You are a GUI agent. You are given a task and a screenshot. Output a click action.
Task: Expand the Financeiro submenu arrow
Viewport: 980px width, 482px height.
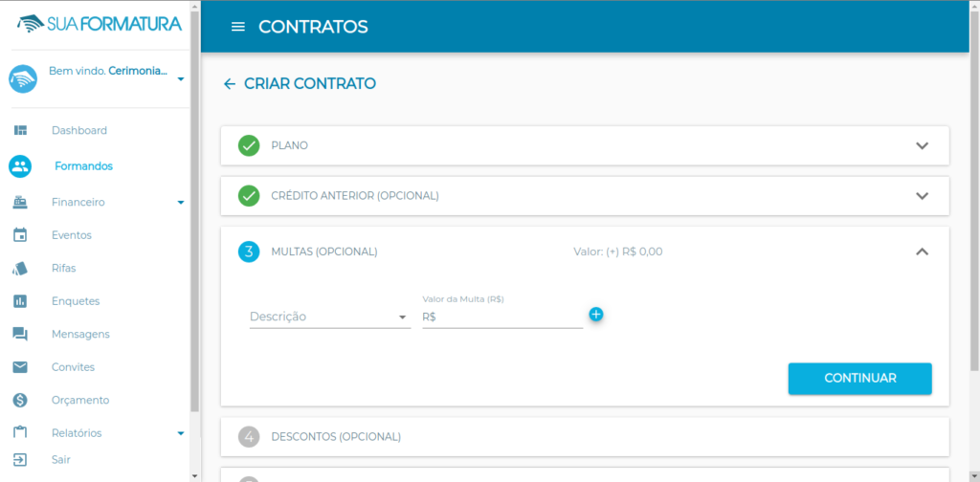(x=181, y=203)
